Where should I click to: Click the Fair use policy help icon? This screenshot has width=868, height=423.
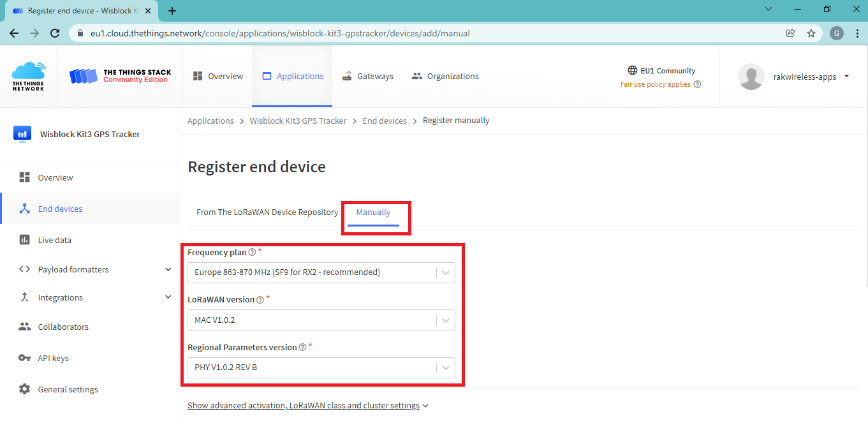click(x=697, y=84)
